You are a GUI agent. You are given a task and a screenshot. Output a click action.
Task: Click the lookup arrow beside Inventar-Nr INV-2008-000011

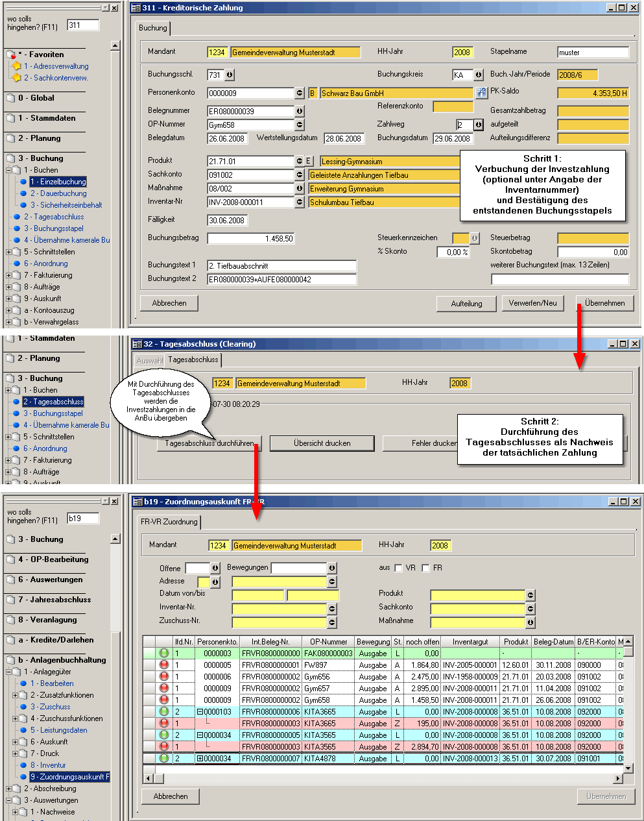[x=299, y=202]
